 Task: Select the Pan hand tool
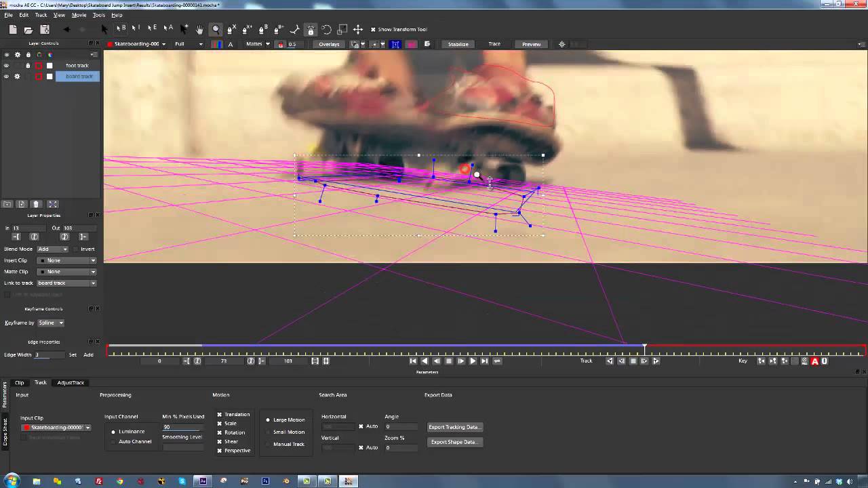coord(199,29)
